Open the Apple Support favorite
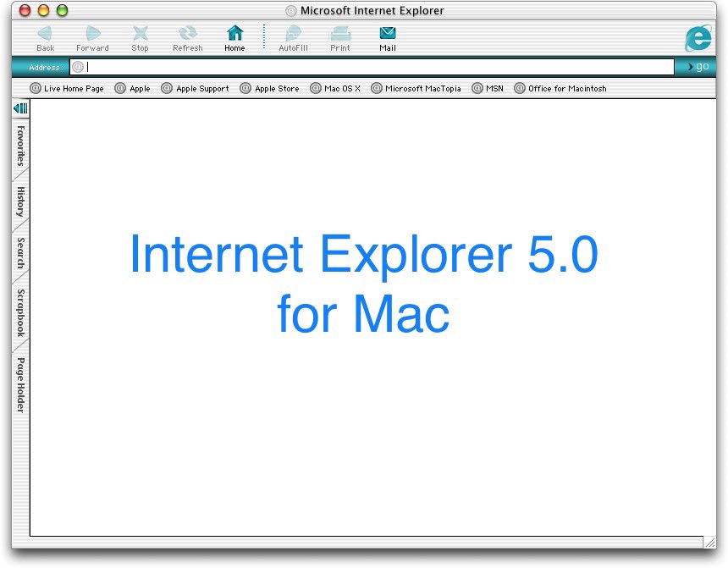This screenshot has width=728, height=568. point(195,88)
